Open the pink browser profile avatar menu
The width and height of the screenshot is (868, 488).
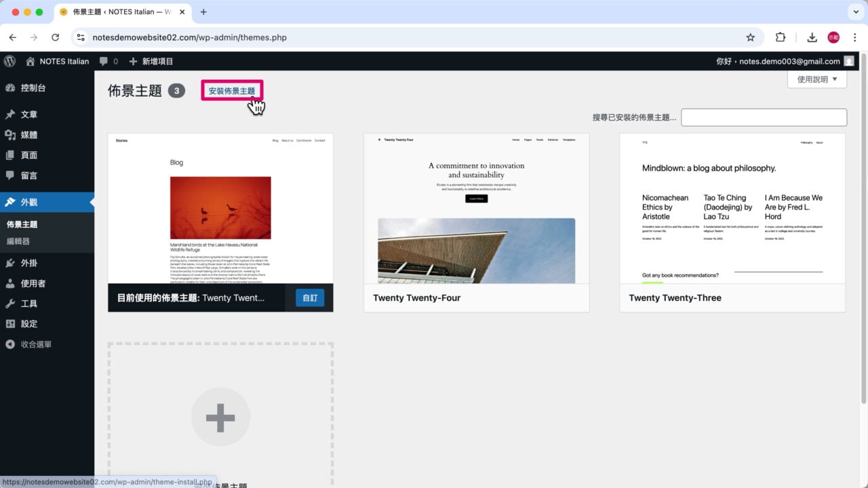point(833,37)
